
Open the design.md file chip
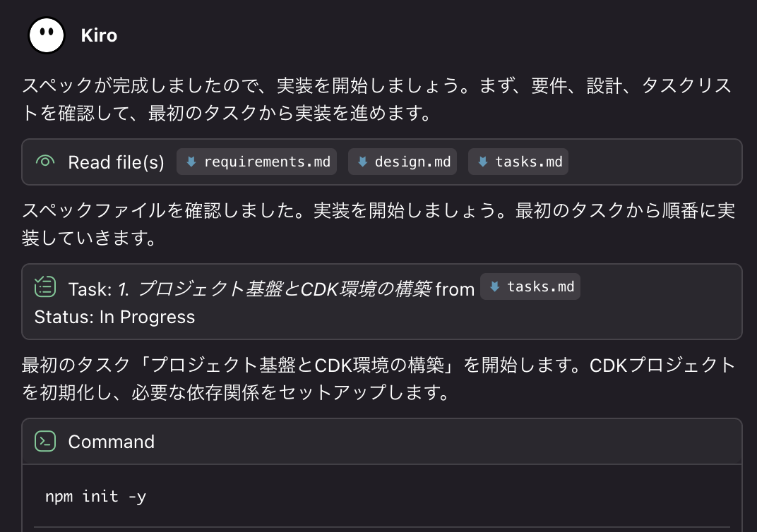[403, 162]
